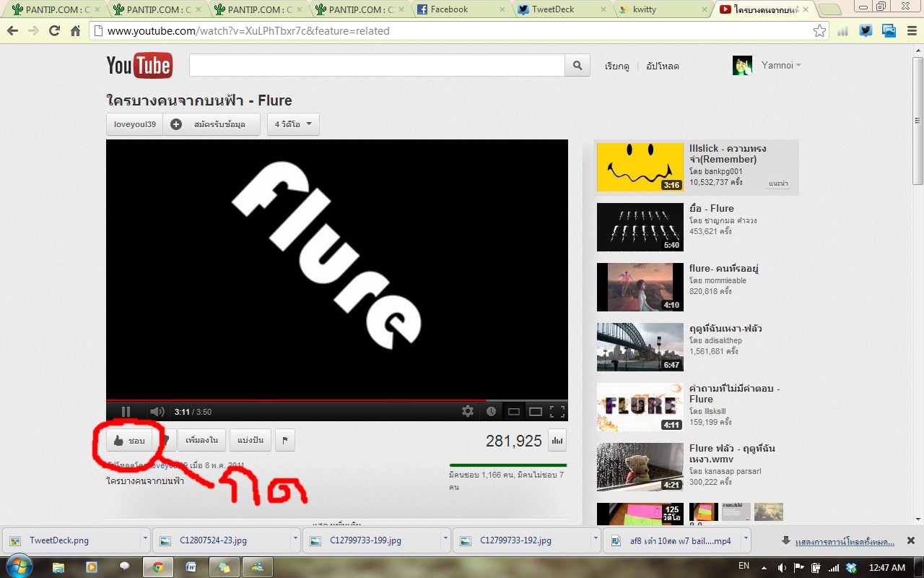This screenshot has width=924, height=578.
Task: Click the แบ่งปัน share button
Action: tap(250, 440)
